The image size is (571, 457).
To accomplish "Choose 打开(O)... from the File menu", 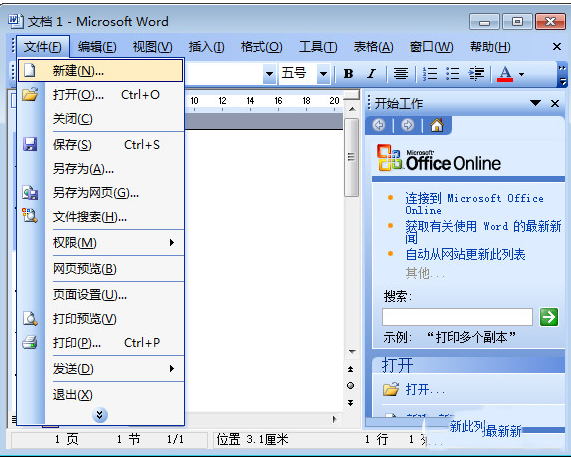I will 101,95.
